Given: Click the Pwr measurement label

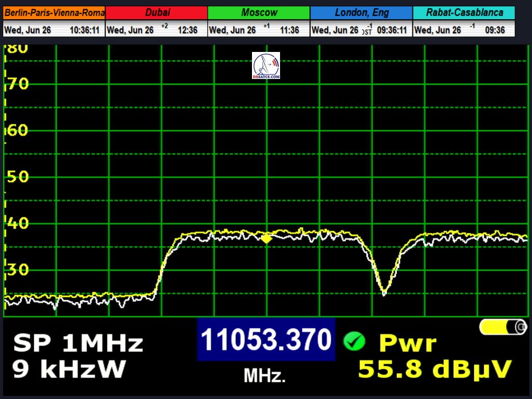Looking at the screenshot, I should [x=407, y=343].
